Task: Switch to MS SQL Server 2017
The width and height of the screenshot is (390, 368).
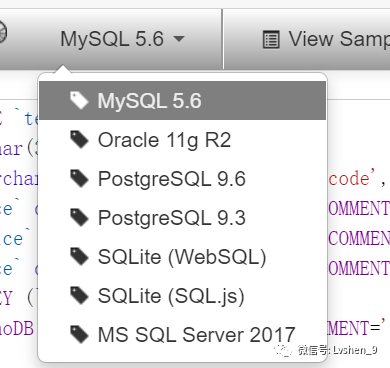Action: pyautogui.click(x=182, y=335)
